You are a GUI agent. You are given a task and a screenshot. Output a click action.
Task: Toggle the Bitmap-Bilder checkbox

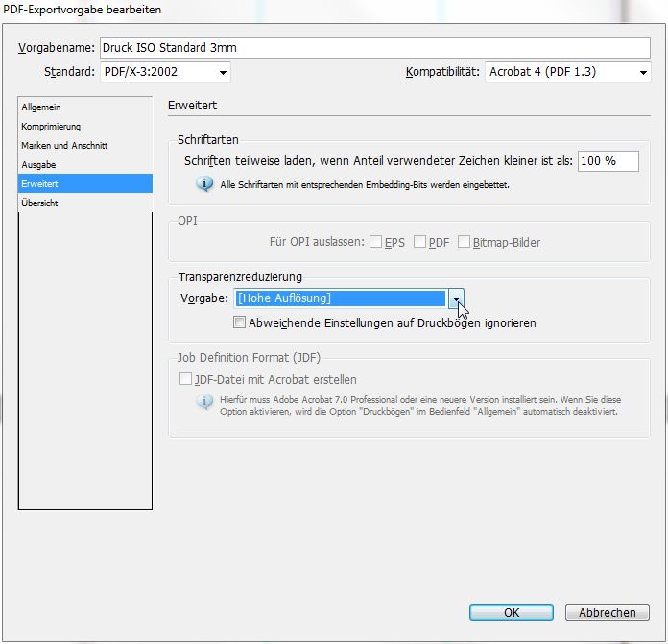(465, 242)
